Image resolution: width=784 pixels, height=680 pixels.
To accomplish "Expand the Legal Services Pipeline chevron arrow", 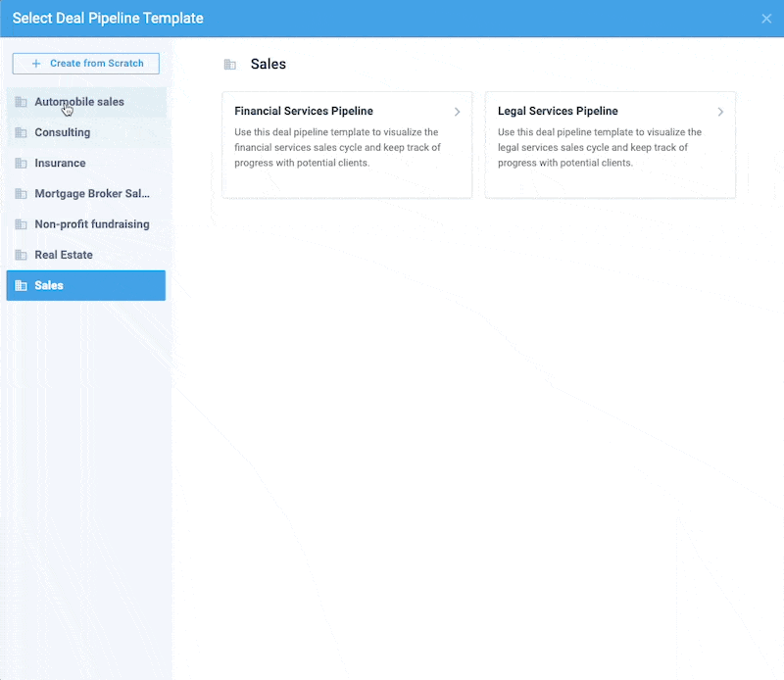I will click(720, 112).
